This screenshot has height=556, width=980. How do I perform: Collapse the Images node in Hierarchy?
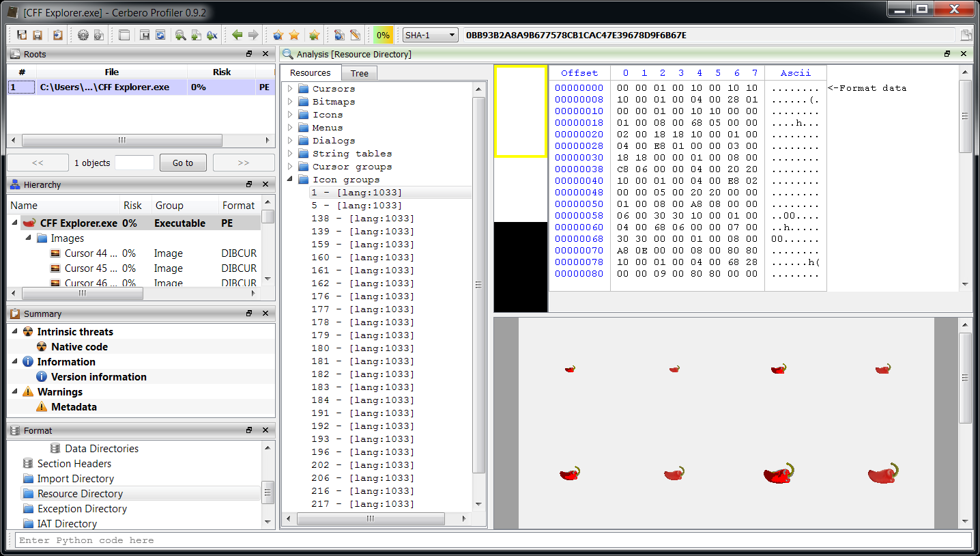click(29, 238)
